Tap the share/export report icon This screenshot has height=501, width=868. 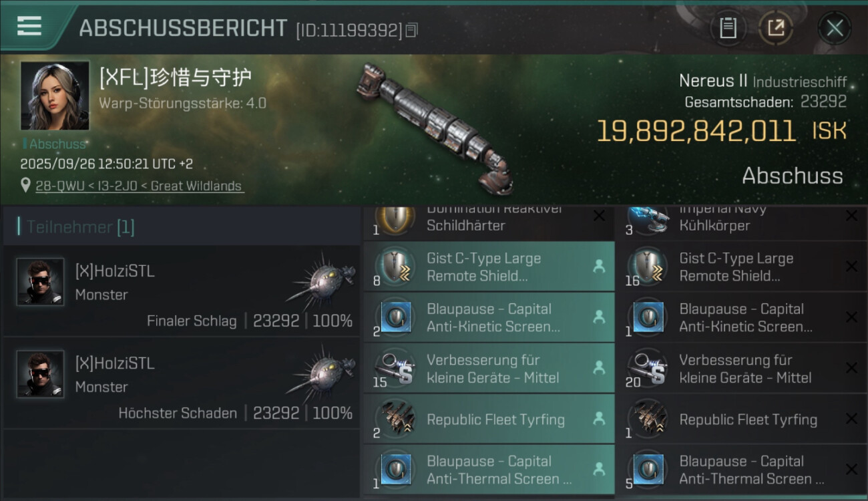pyautogui.click(x=776, y=28)
